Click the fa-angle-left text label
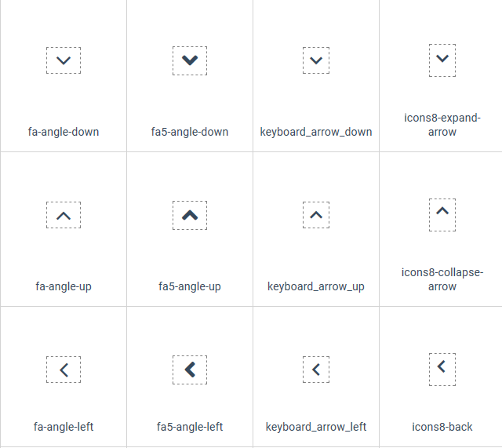502x448 pixels. pos(64,427)
